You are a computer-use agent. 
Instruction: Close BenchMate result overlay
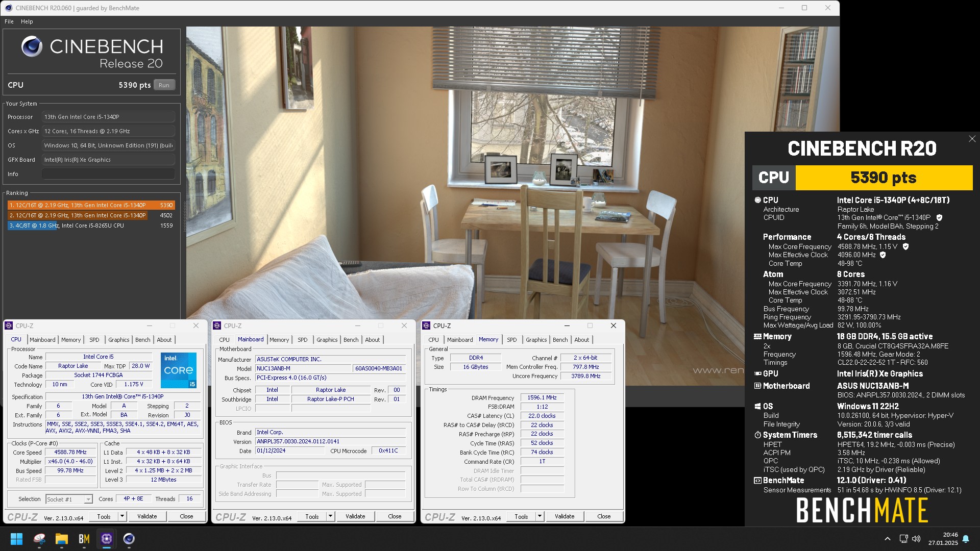972,139
